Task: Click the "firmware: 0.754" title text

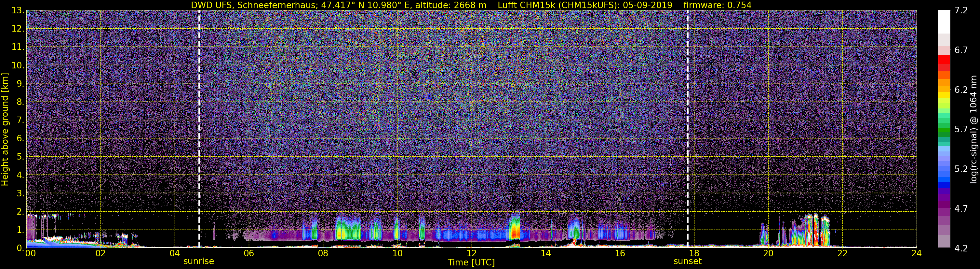Action: pyautogui.click(x=717, y=5)
